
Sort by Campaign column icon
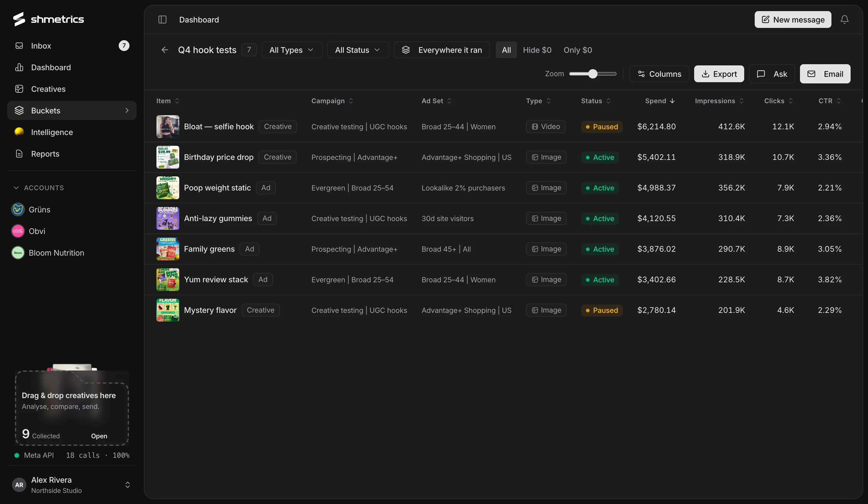pos(351,101)
